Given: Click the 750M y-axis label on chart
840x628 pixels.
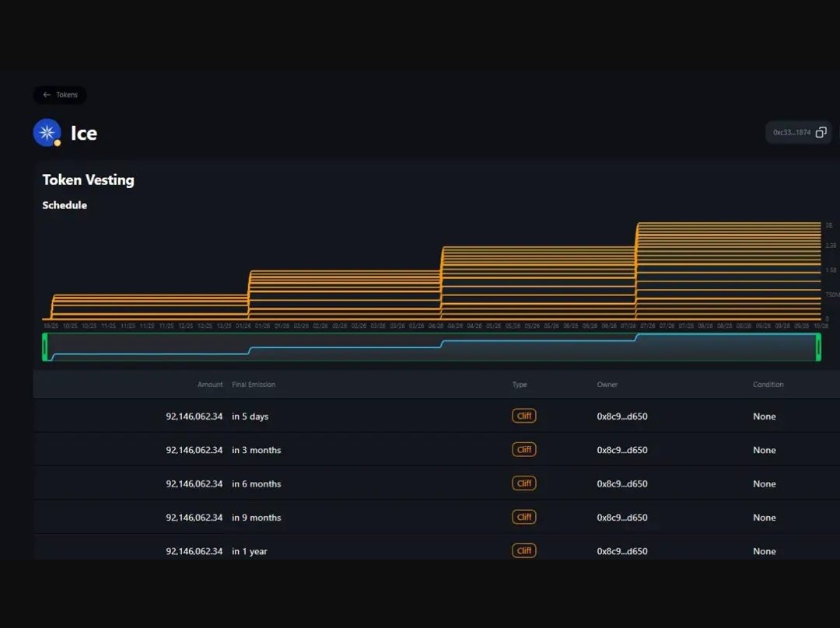Looking at the screenshot, I should point(832,295).
